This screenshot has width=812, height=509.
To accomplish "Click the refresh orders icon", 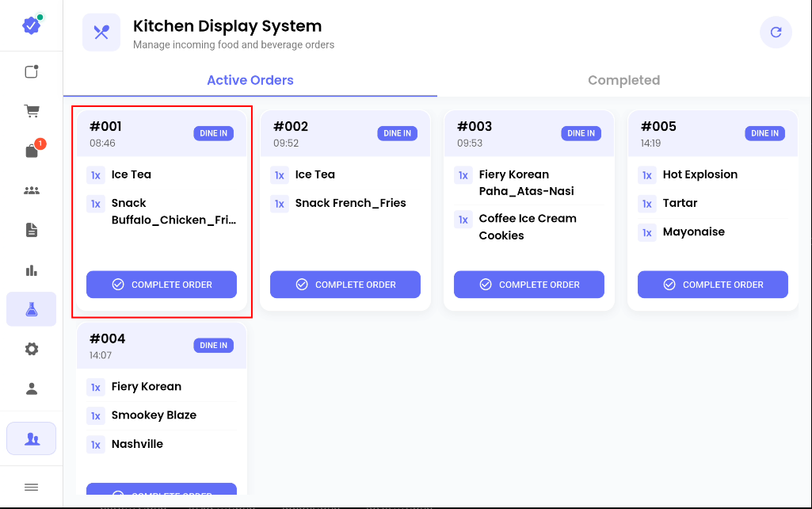I will [776, 33].
